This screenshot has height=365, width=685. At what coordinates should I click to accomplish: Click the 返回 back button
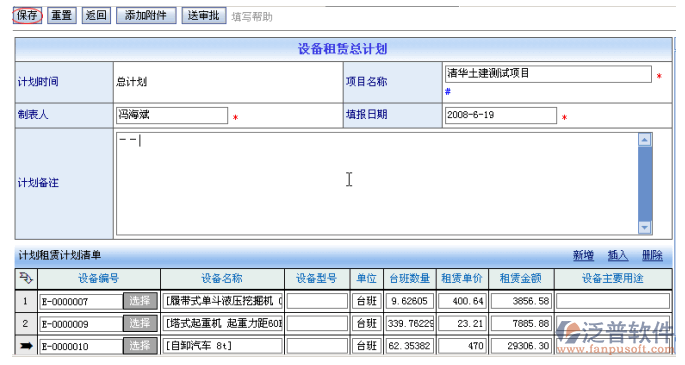click(x=96, y=16)
